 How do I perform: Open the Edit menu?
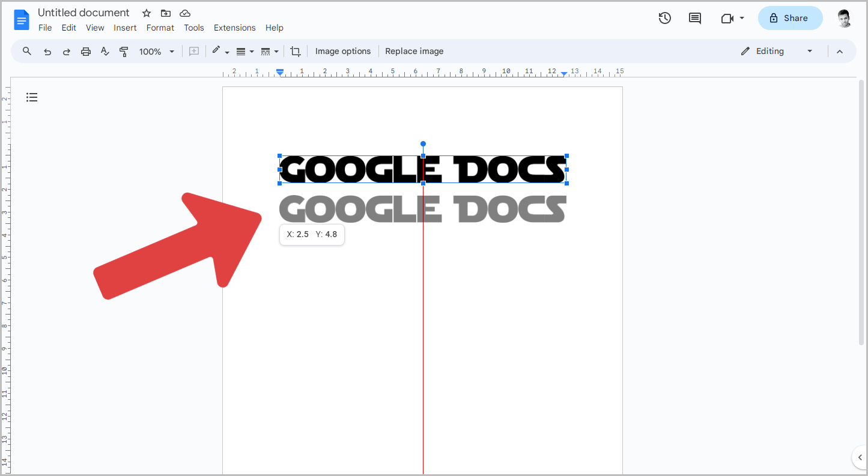pyautogui.click(x=68, y=28)
